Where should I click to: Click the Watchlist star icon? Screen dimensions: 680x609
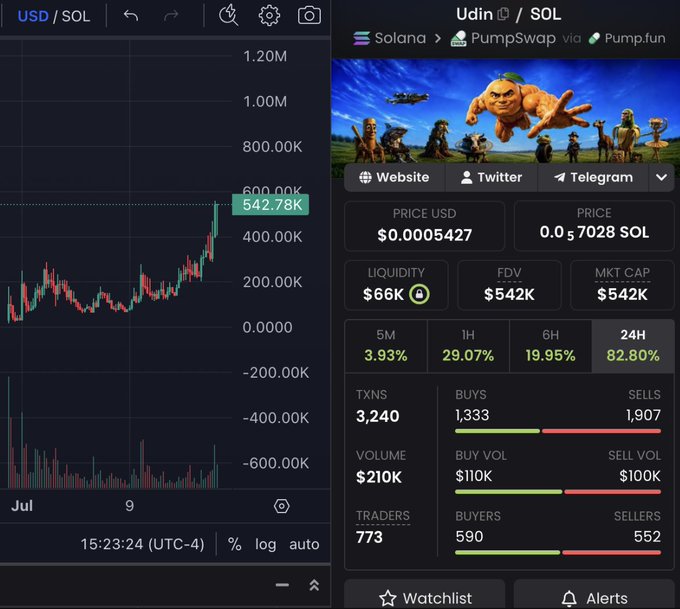click(387, 599)
